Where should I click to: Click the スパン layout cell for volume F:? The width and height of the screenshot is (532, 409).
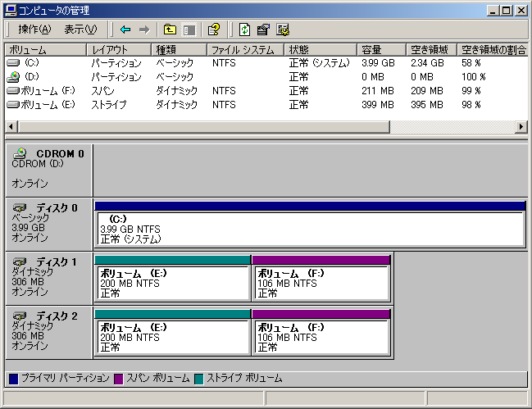(x=102, y=90)
